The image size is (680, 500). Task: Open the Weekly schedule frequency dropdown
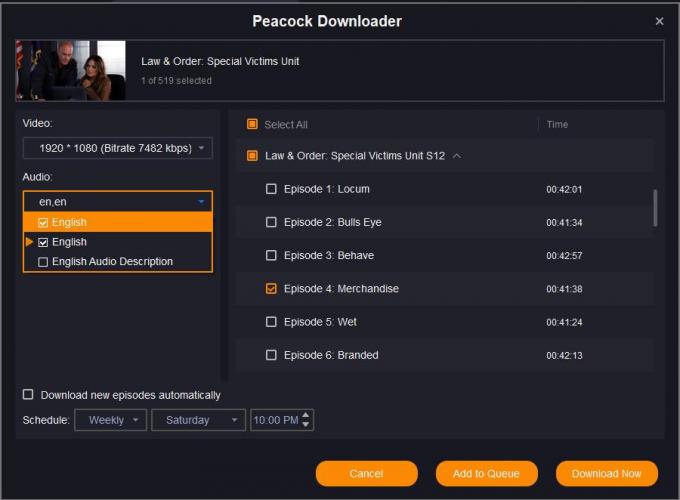(x=111, y=420)
